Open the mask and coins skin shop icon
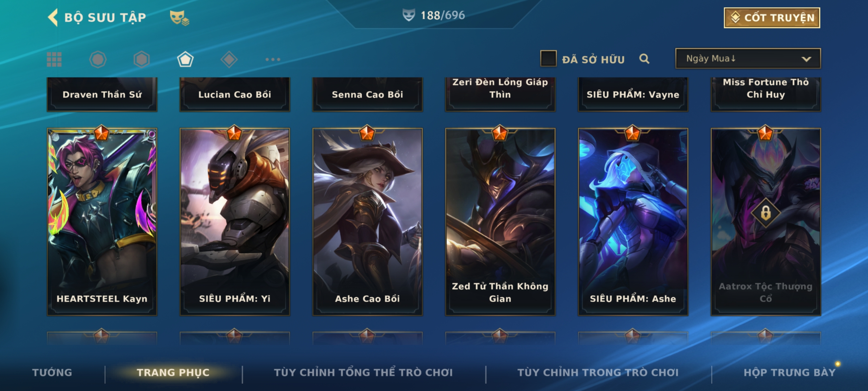This screenshot has width=868, height=391. [179, 18]
